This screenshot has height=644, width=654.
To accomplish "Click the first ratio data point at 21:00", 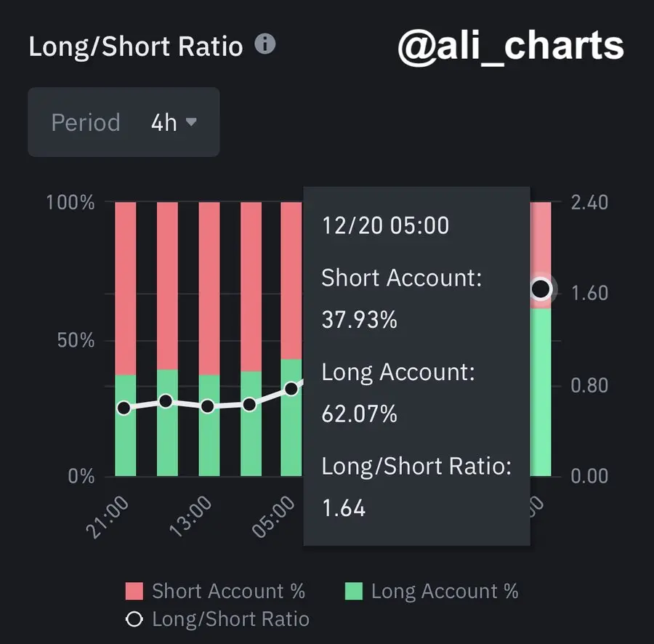I will click(x=124, y=408).
